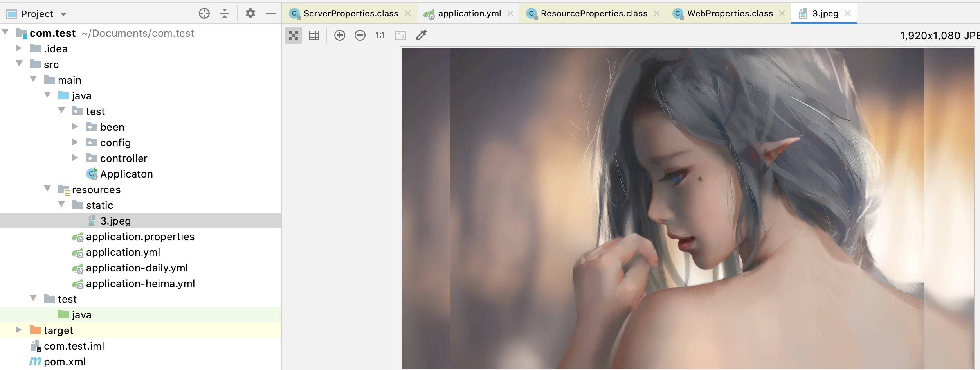Select the static folder row
Image resolution: width=980 pixels, height=370 pixels.
[141, 205]
